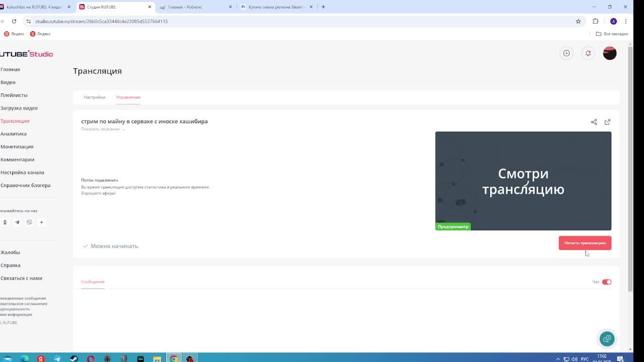Open Steam from the taskbar
The image size is (644, 362).
point(74,358)
